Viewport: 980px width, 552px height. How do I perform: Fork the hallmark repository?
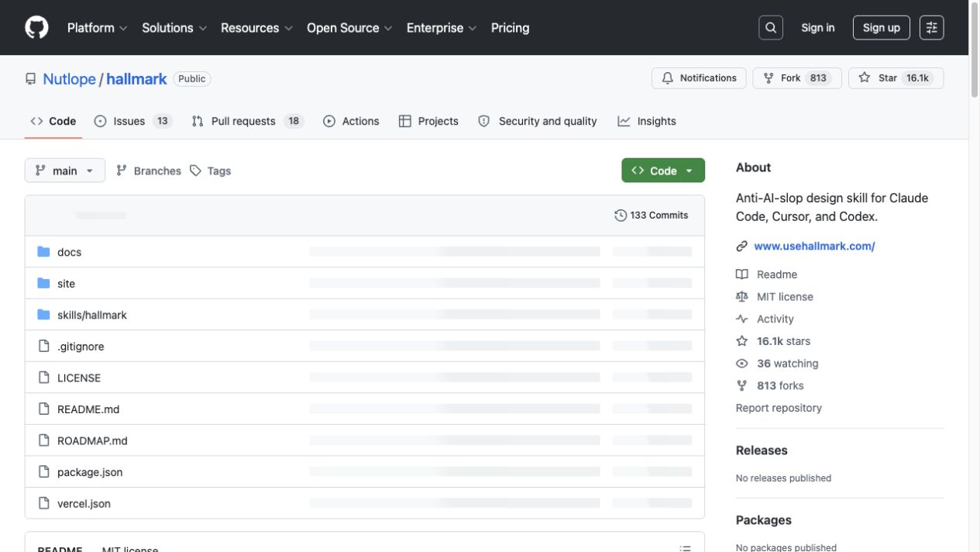797,78
